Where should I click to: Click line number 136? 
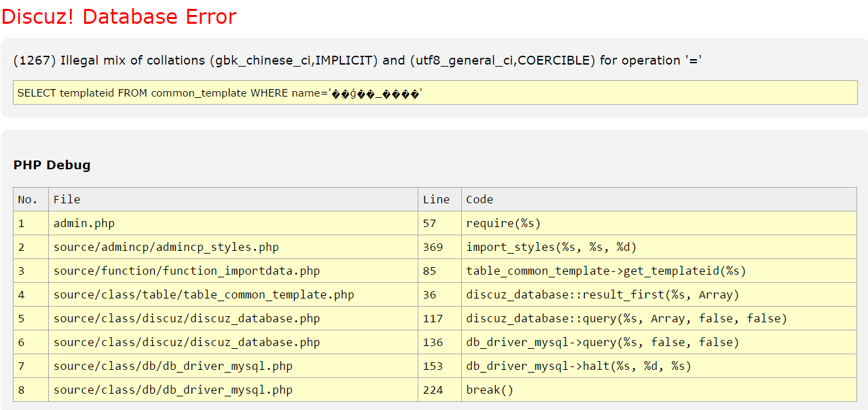(439, 342)
